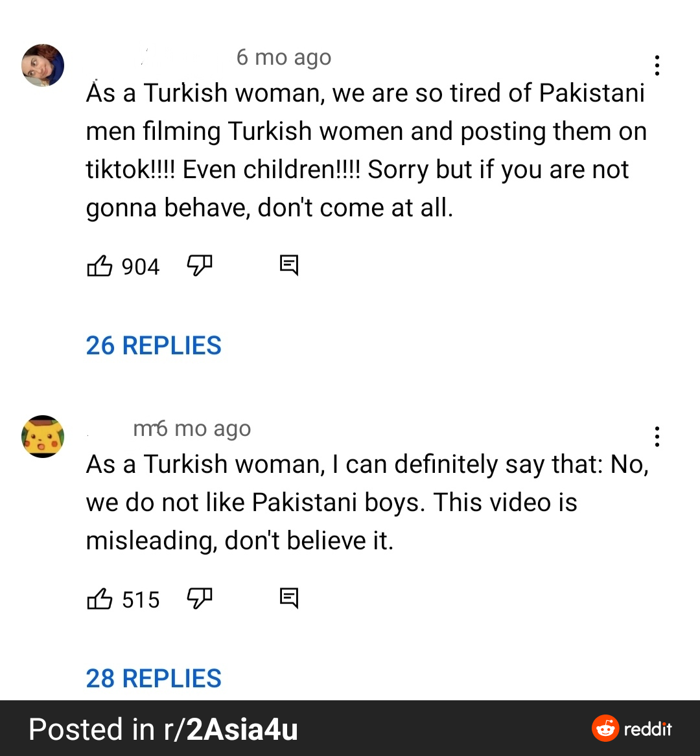
Task: Select the 6 mo ago timestamp on first comment
Action: [x=284, y=58]
